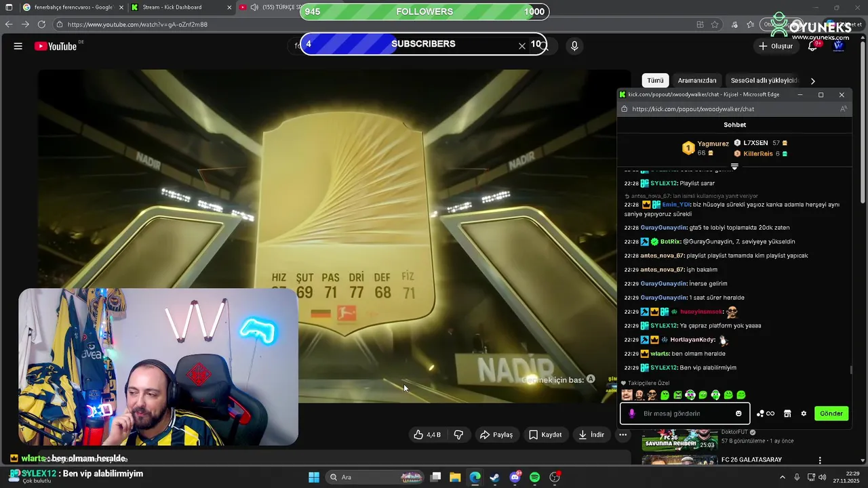Screen dimensions: 868x488
Task: Insert the first face emote in Takipçilere Özel
Action: pos(627,395)
